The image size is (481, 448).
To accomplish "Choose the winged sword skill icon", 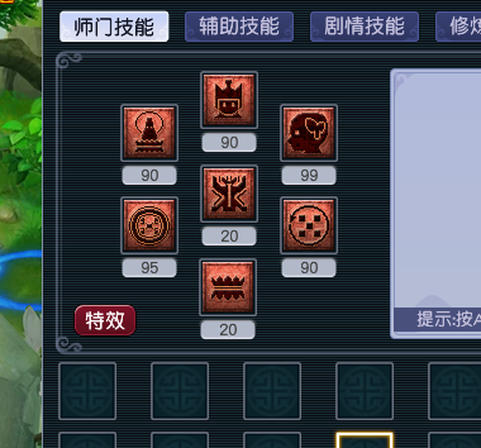I will click(229, 193).
